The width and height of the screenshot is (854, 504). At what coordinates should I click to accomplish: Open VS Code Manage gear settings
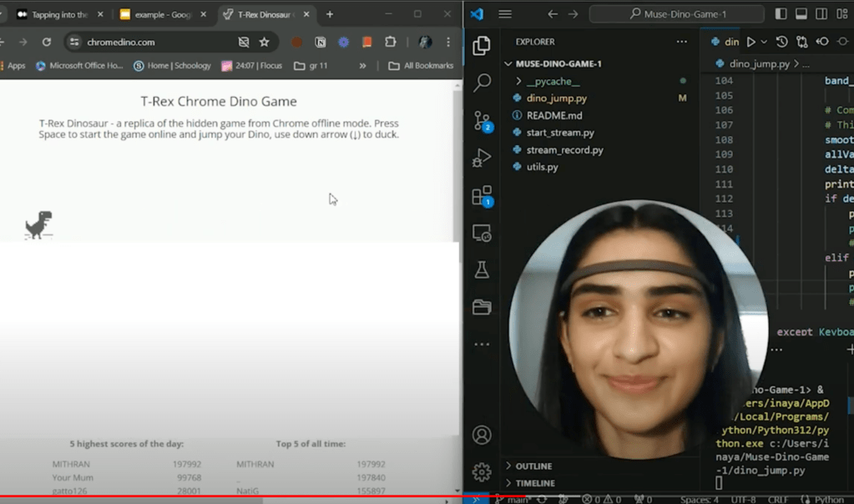(x=482, y=472)
